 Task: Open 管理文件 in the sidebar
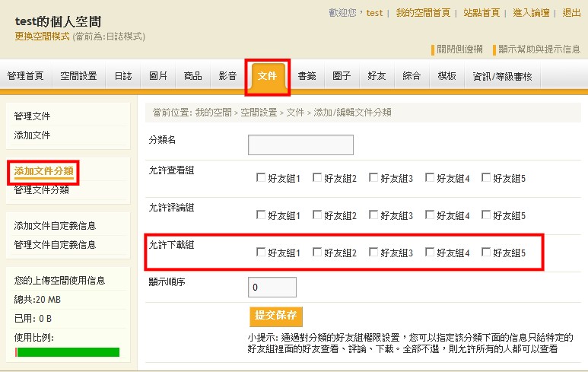(x=32, y=116)
